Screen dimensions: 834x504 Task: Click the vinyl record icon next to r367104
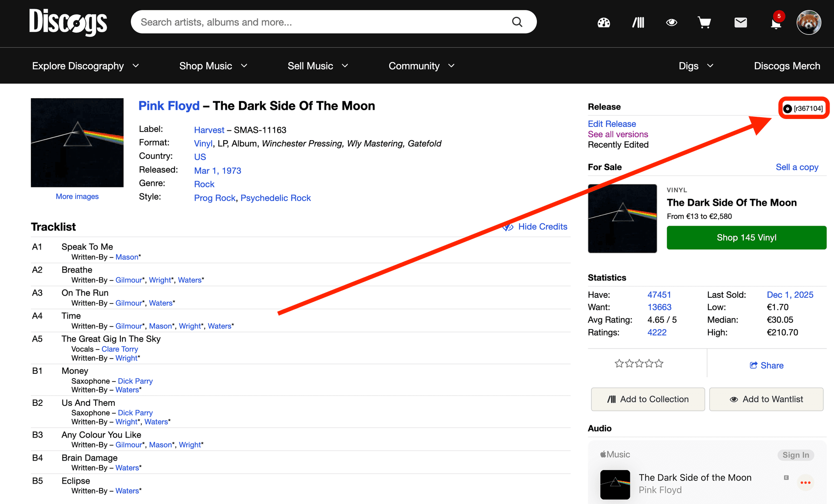tap(788, 108)
